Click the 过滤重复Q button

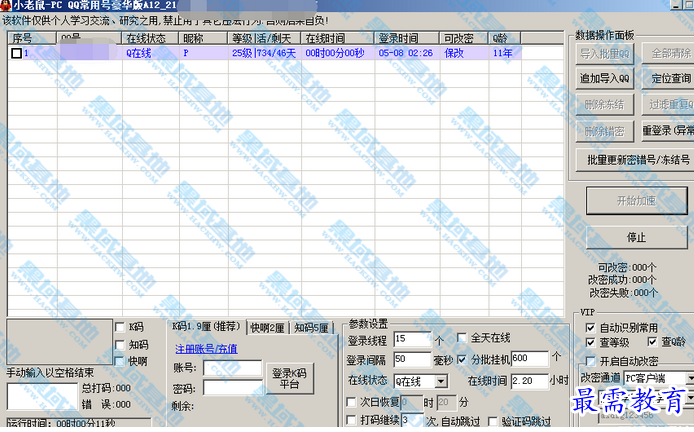(668, 105)
